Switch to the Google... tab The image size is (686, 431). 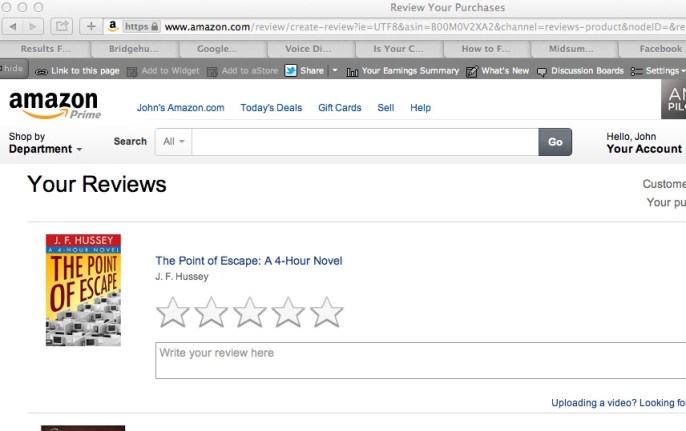pos(217,49)
